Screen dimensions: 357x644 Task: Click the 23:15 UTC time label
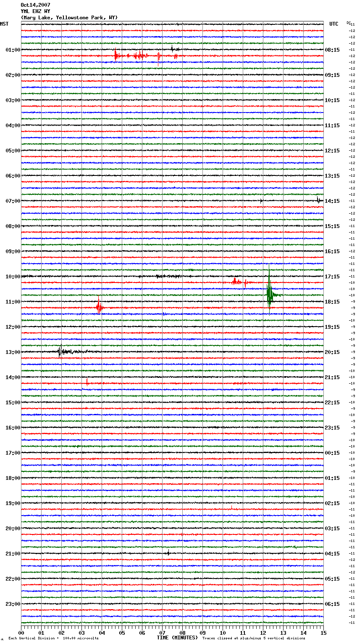pyautogui.click(x=332, y=428)
